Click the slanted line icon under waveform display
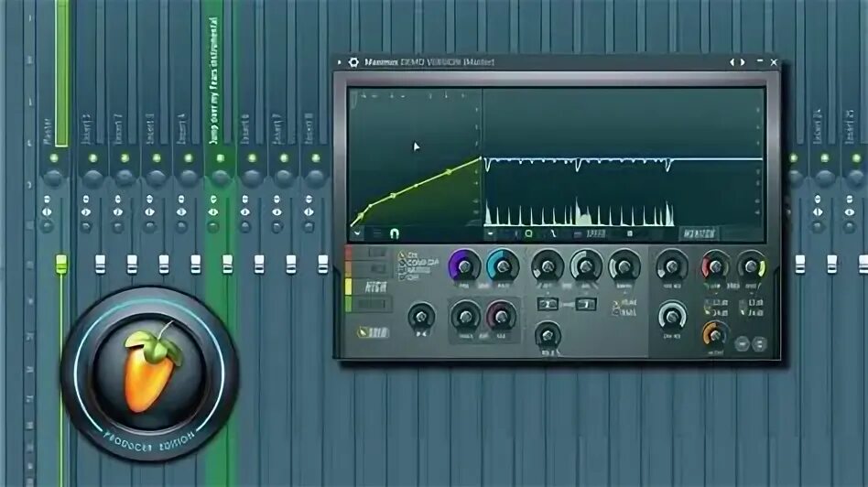 tap(552, 233)
